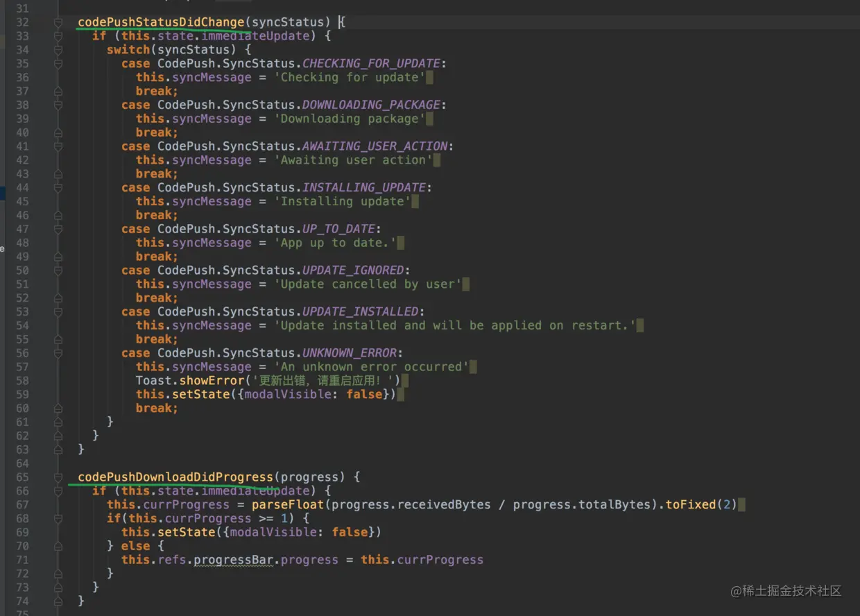The image size is (860, 616).
Task: Click the fold end marker at line 37
Action: 58,91
